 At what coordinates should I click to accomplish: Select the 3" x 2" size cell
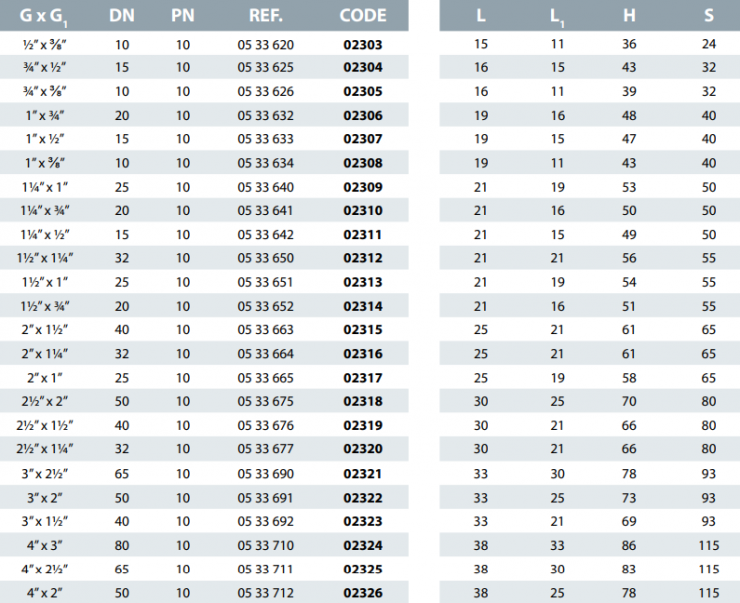[47, 495]
